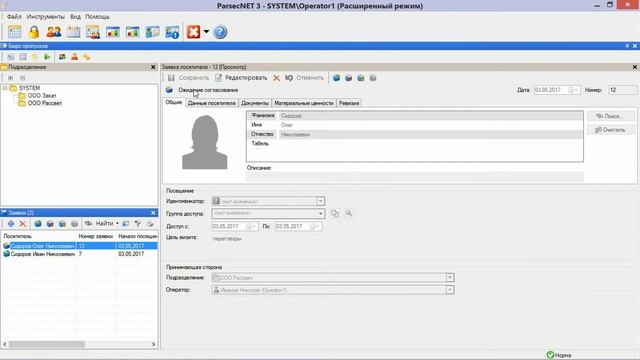The height and width of the screenshot is (360, 640).
Task: Select the Общие tab
Action: click(x=173, y=102)
